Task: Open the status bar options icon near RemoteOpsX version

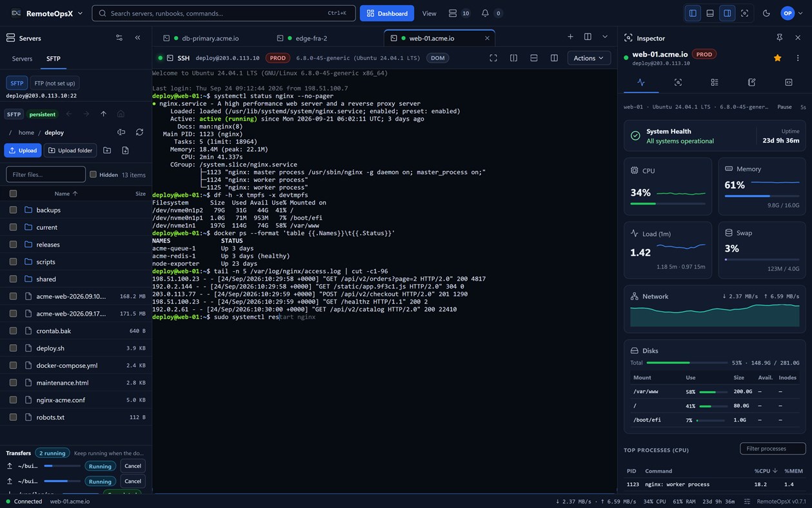Action: click(x=747, y=502)
